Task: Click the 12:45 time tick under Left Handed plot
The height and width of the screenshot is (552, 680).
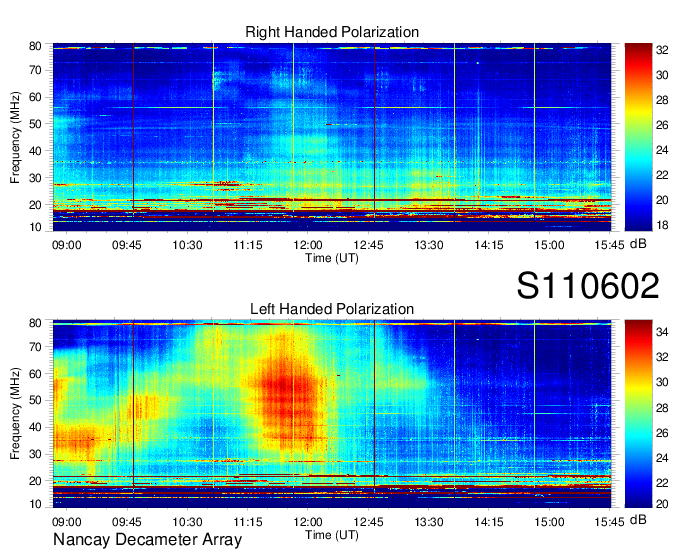Action: coord(368,522)
